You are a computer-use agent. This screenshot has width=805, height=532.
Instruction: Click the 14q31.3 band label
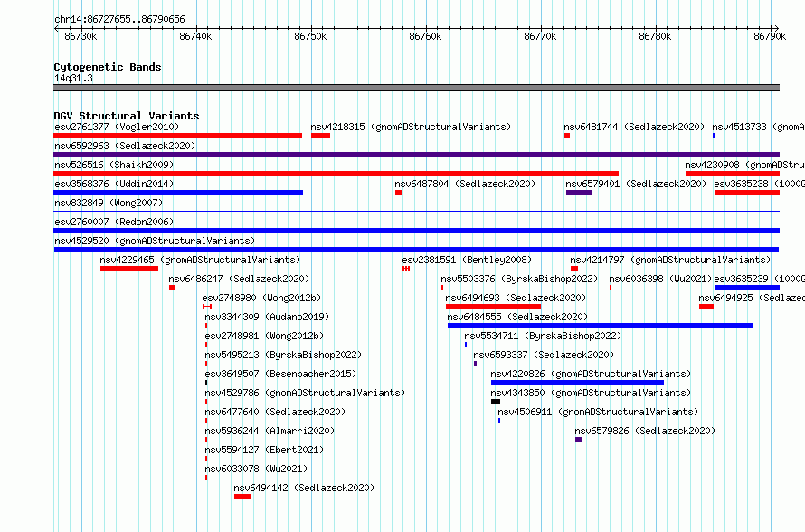coord(73,78)
